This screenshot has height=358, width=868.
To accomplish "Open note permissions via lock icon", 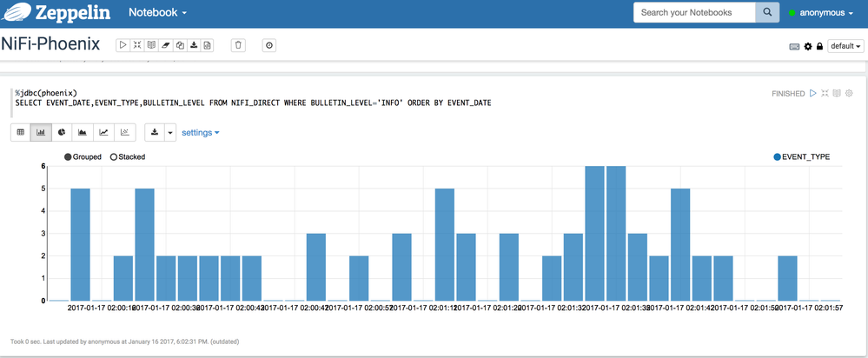I will pos(818,46).
